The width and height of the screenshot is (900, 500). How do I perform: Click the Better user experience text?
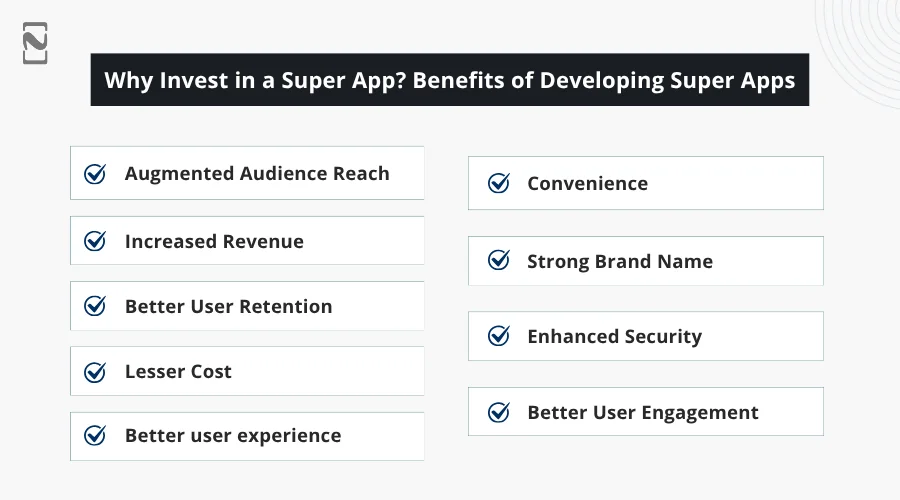click(233, 436)
